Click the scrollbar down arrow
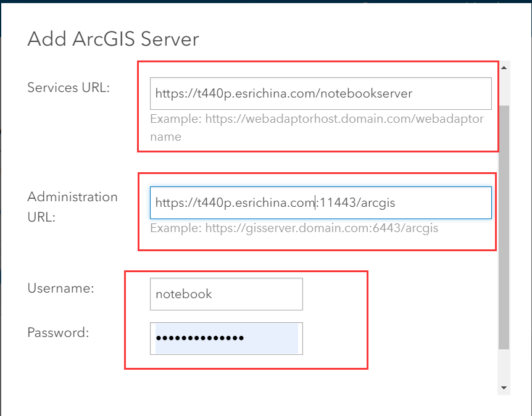Image resolution: width=532 pixels, height=416 pixels. [504, 387]
